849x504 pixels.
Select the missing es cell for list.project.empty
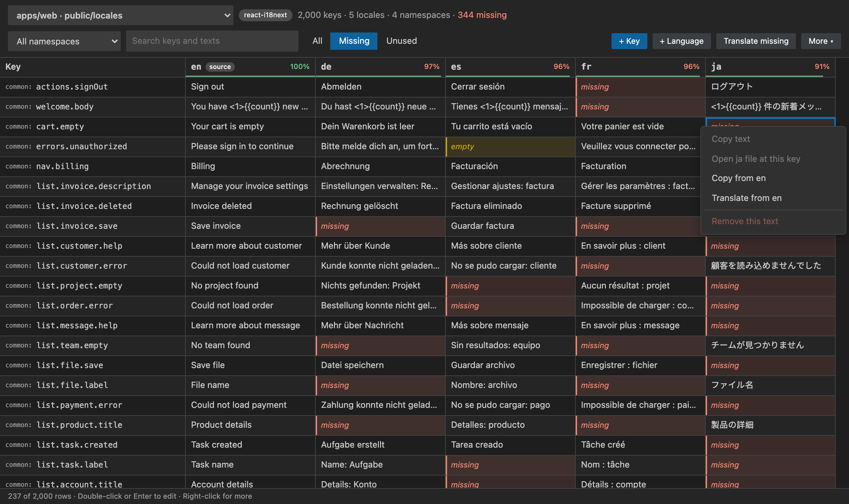pos(510,286)
